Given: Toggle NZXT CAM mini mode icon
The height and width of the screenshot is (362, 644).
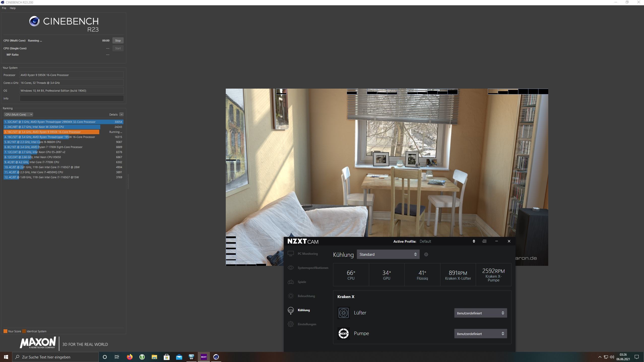Looking at the screenshot, I should click(x=484, y=241).
